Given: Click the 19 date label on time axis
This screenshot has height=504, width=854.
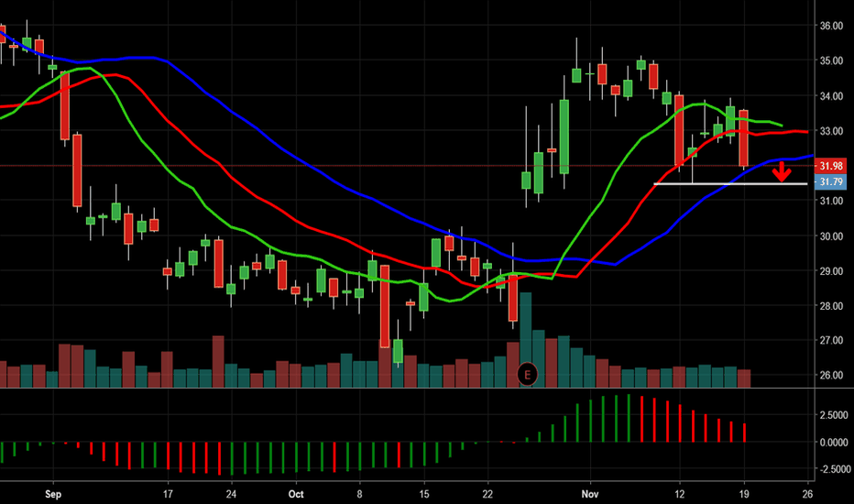Looking at the screenshot, I should [744, 494].
